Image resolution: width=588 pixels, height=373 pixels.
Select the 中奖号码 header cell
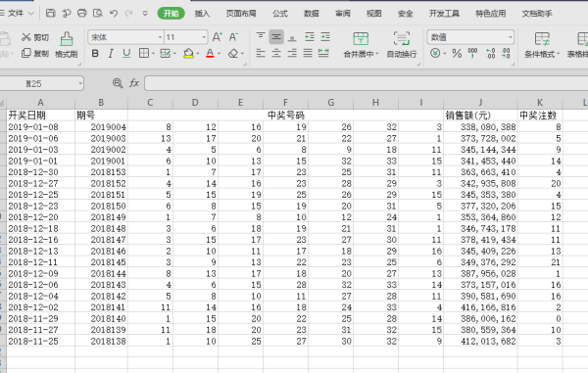click(285, 115)
